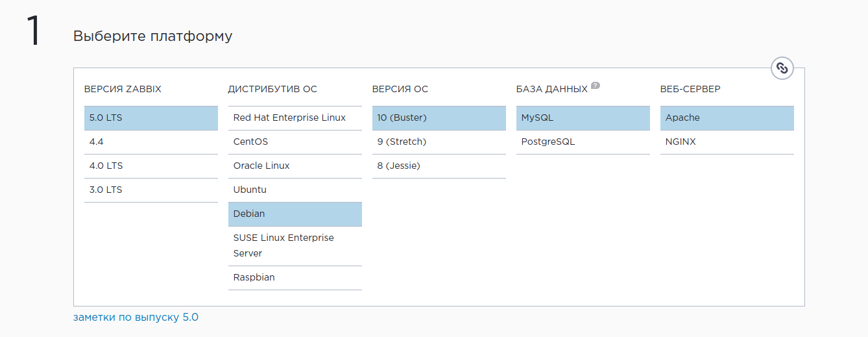Select MySQL as the database

(583, 118)
